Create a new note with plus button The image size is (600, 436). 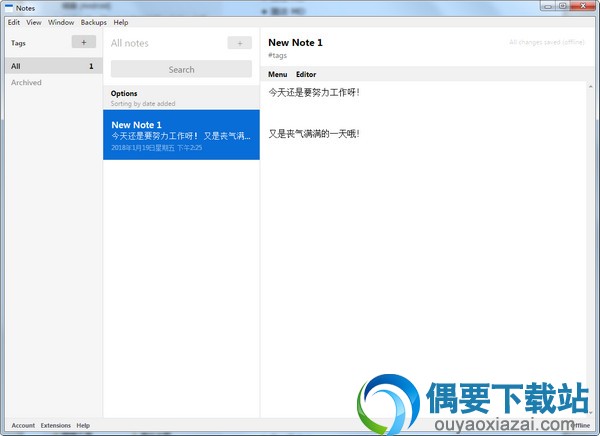coord(240,43)
